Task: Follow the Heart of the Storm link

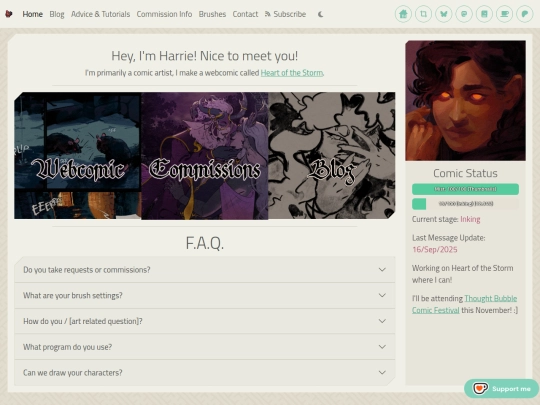Action: pyautogui.click(x=292, y=73)
